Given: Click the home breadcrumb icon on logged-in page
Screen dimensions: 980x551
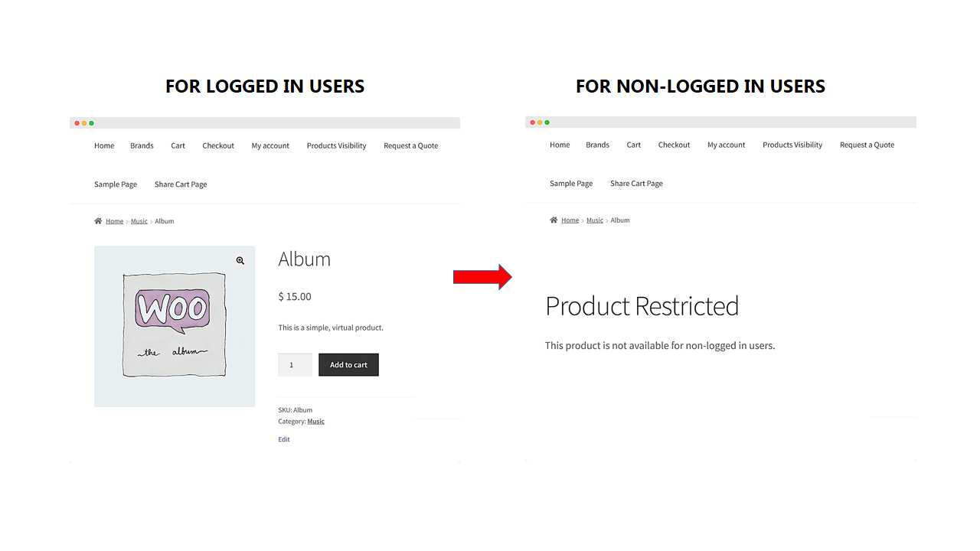Looking at the screenshot, I should click(100, 220).
